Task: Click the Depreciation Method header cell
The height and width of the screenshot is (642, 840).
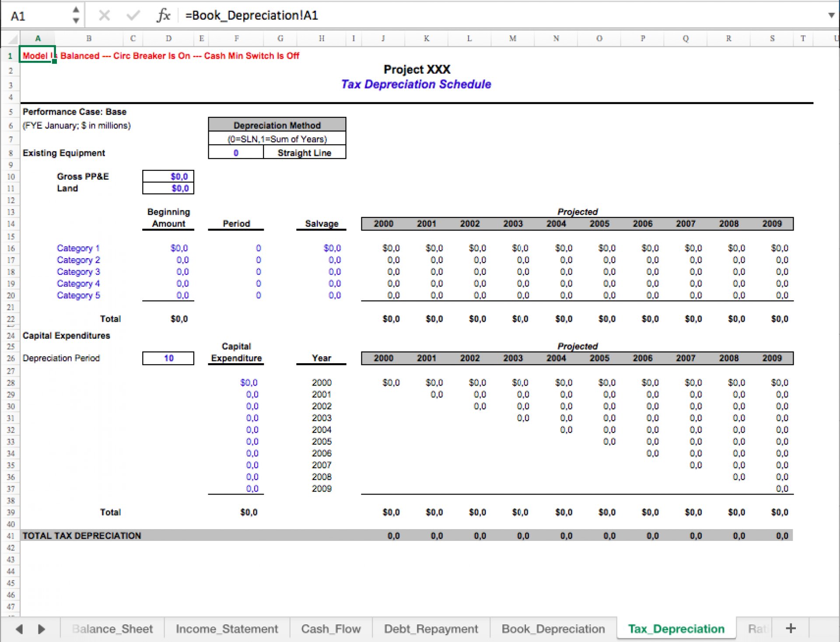Action: [277, 125]
